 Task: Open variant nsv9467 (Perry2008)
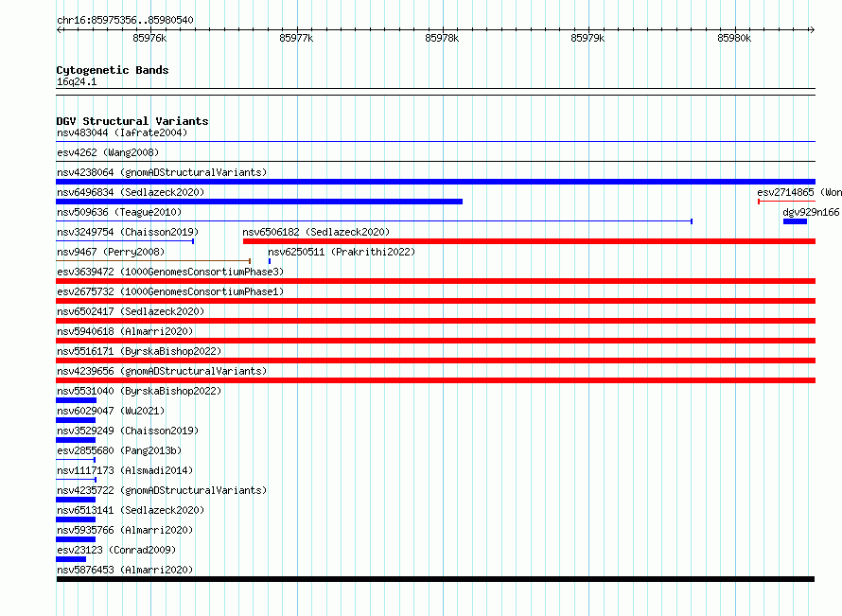coord(111,252)
